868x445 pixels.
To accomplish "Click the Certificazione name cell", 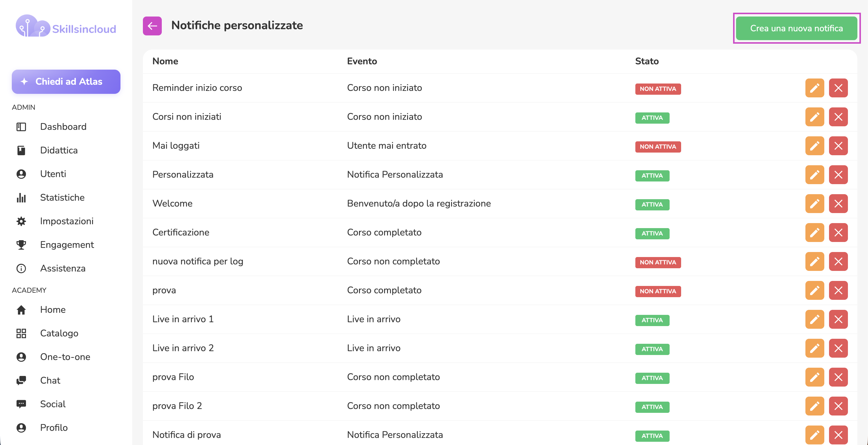I will tap(181, 233).
